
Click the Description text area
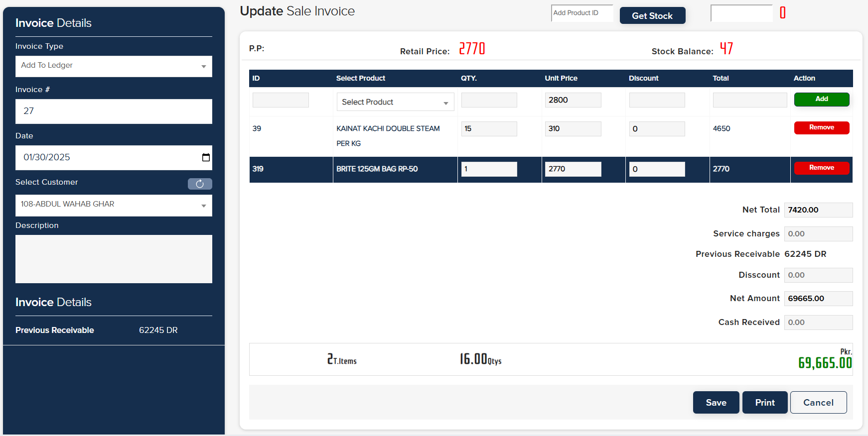[114, 259]
